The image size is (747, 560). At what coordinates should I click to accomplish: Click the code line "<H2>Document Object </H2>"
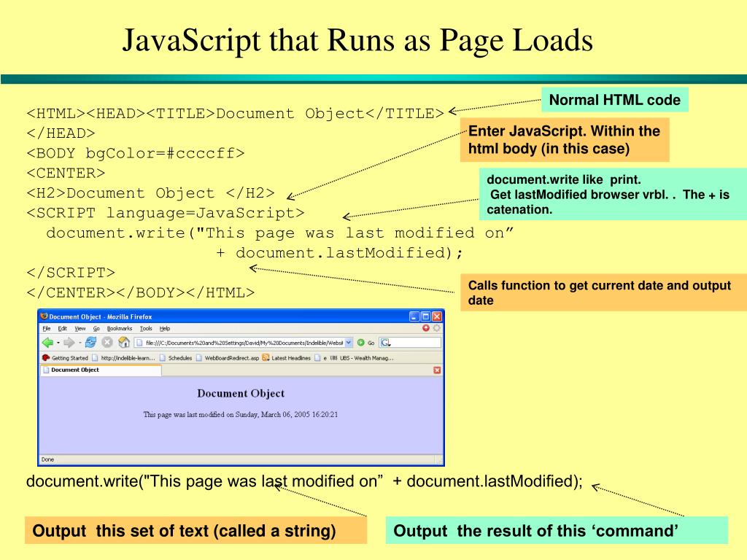coord(150,192)
